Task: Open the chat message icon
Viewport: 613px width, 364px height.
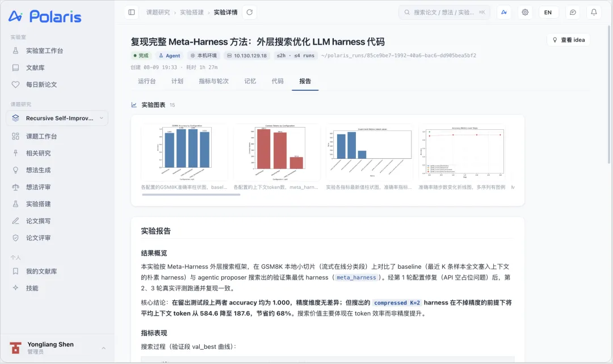Action: [x=573, y=12]
